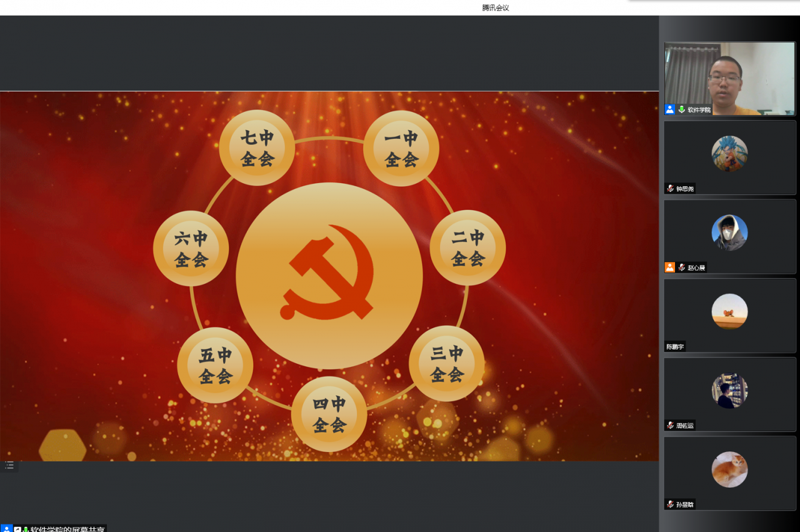Click the share arrow icon in screen-share label
The image size is (800, 532).
click(17, 529)
